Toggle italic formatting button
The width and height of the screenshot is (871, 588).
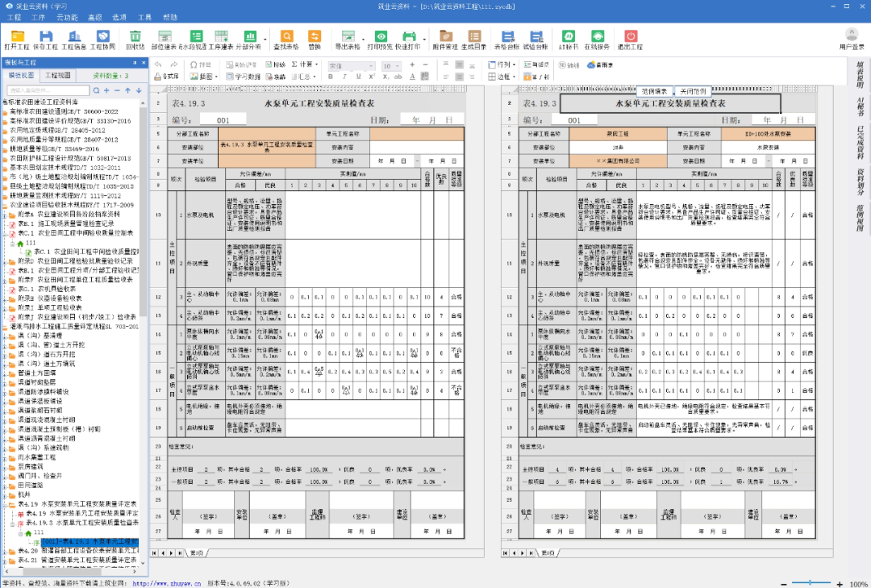click(x=344, y=77)
